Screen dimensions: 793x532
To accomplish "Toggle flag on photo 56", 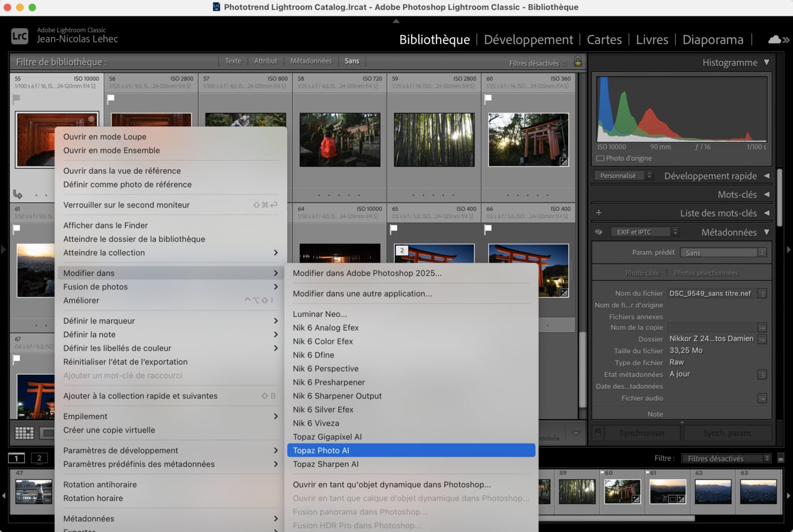I will (111, 98).
